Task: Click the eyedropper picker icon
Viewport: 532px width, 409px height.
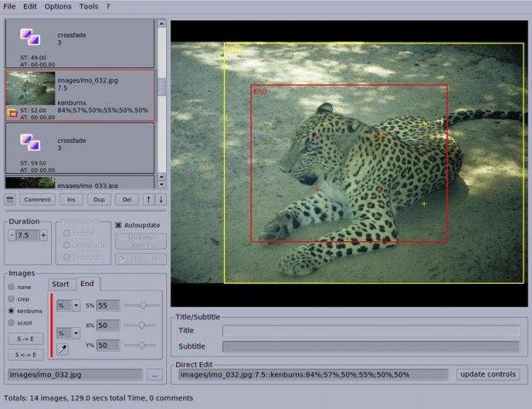Action: click(63, 349)
